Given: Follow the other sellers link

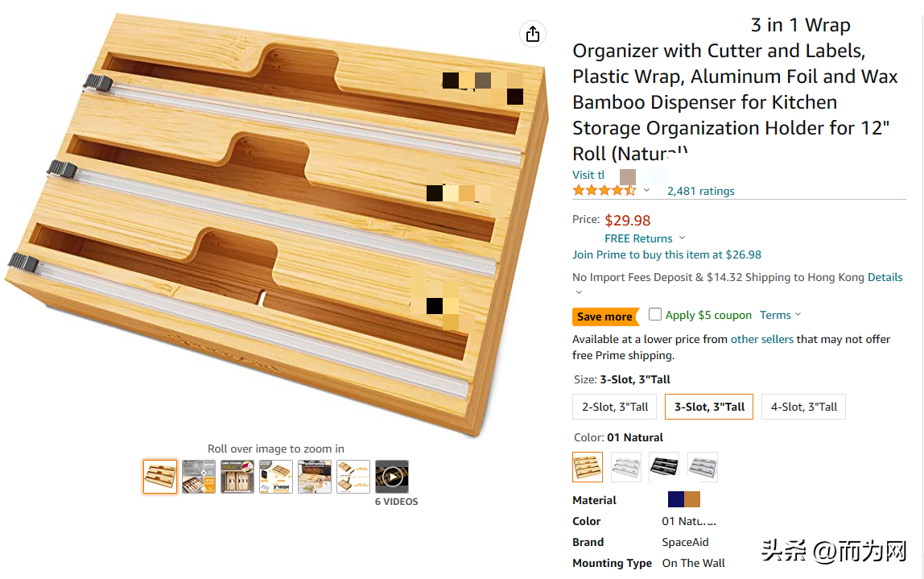Looking at the screenshot, I should click(761, 339).
